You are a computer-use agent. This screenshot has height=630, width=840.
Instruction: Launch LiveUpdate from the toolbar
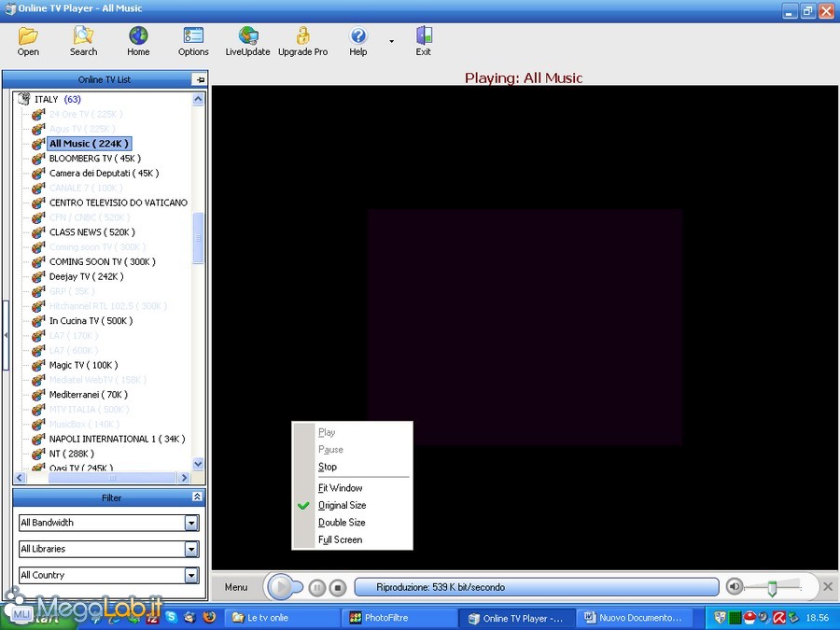tap(247, 41)
